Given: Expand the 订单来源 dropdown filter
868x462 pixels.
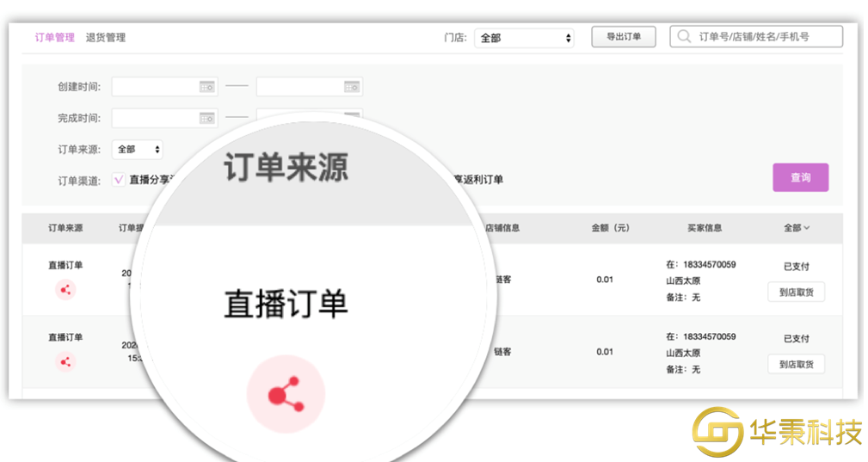Looking at the screenshot, I should [137, 150].
